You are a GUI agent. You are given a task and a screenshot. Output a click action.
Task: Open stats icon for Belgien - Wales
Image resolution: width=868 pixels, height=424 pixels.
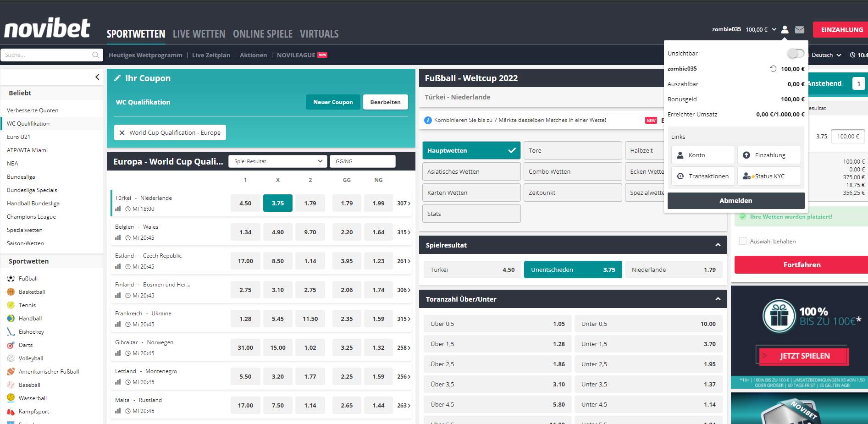(118, 237)
